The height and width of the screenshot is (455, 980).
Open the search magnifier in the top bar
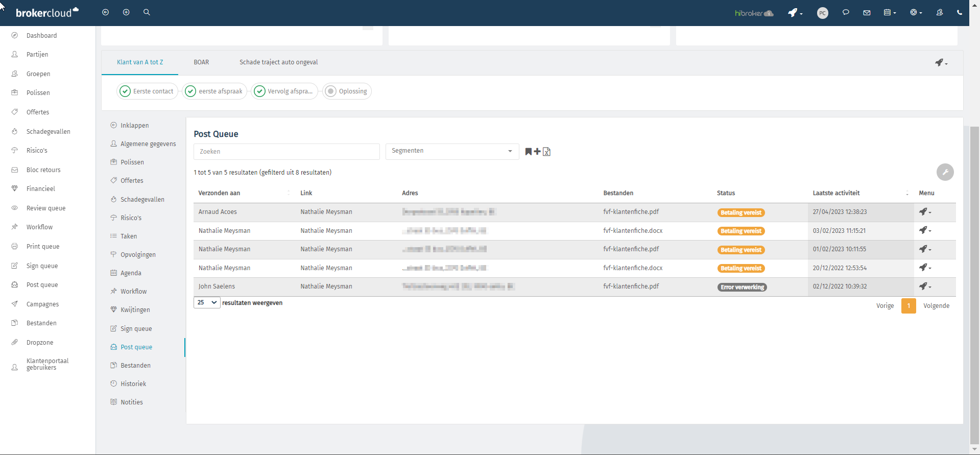point(147,12)
